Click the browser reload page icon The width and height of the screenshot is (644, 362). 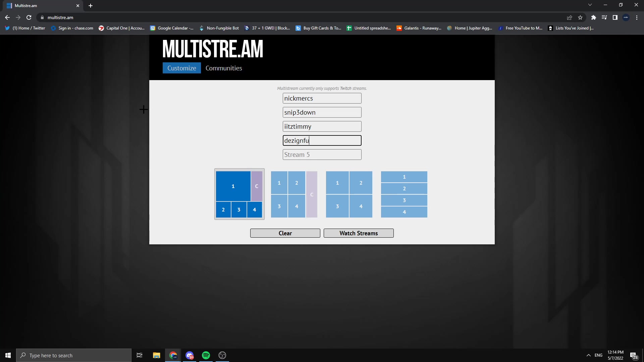click(29, 17)
